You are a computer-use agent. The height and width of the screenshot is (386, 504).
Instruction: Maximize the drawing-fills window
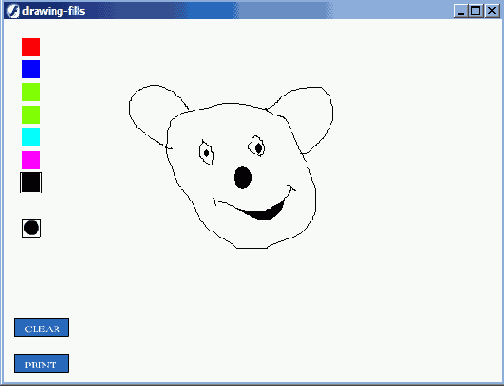click(x=476, y=11)
